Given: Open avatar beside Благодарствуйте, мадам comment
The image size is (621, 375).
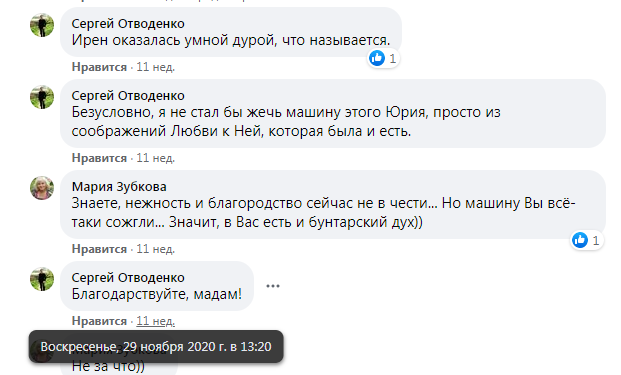Looking at the screenshot, I should point(42,279).
